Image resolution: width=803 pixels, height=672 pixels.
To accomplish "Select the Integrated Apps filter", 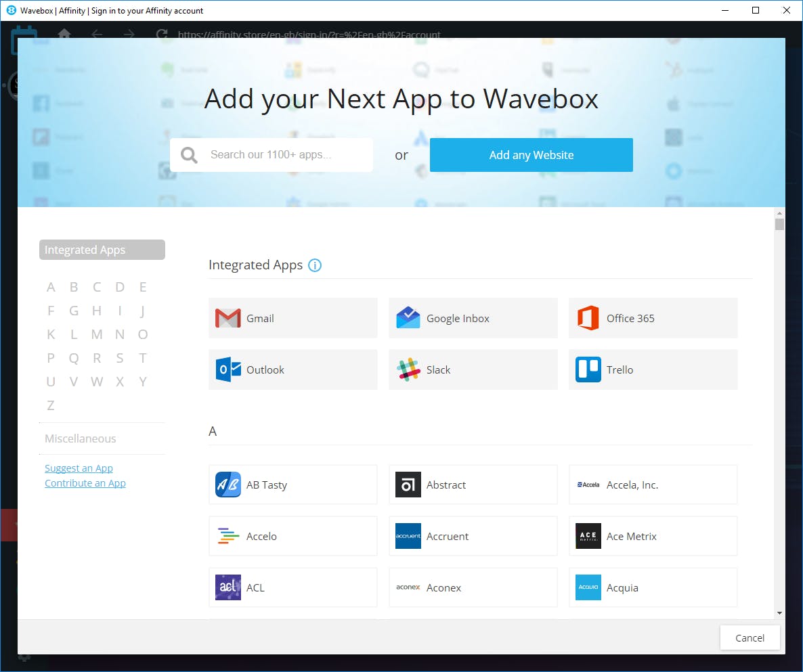I will coord(102,249).
